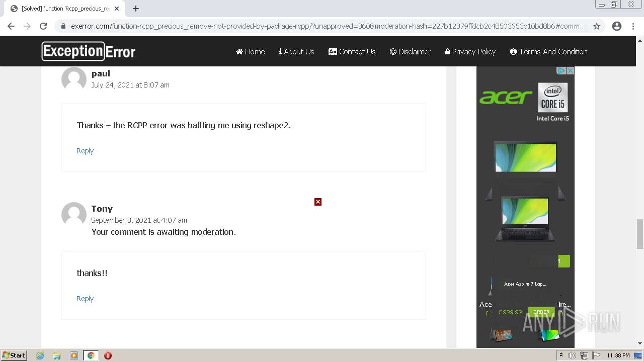Reply to Tony's 'thanks!!' comment
This screenshot has height=362, width=644.
pos(85,299)
